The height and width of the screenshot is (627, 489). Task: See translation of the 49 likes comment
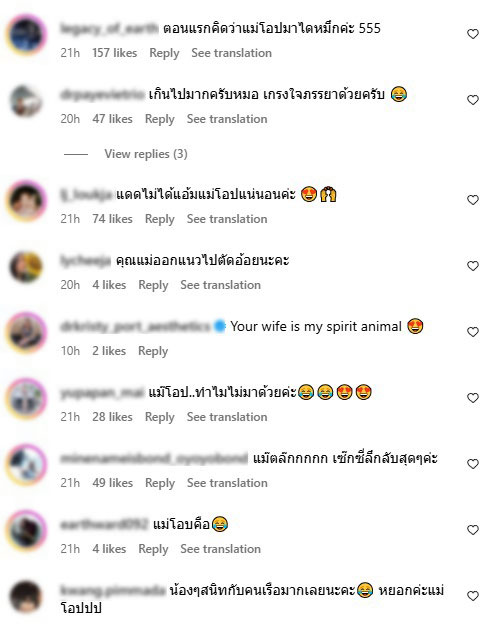point(227,483)
